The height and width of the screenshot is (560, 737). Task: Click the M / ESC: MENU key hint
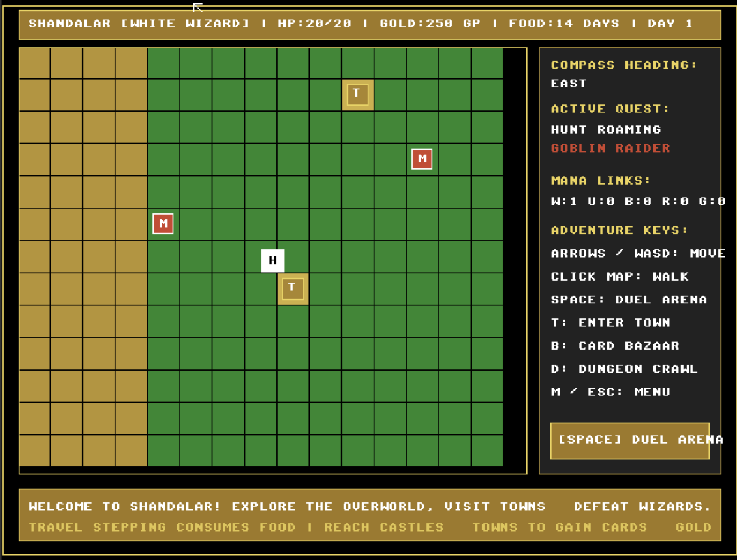point(611,392)
